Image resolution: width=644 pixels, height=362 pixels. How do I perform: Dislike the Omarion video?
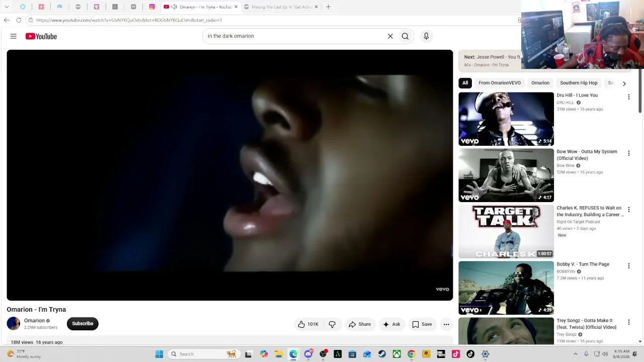[332, 324]
